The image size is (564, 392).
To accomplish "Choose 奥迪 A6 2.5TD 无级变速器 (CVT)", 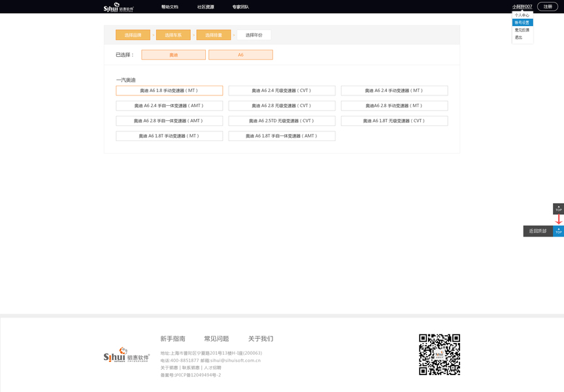I will pyautogui.click(x=282, y=121).
